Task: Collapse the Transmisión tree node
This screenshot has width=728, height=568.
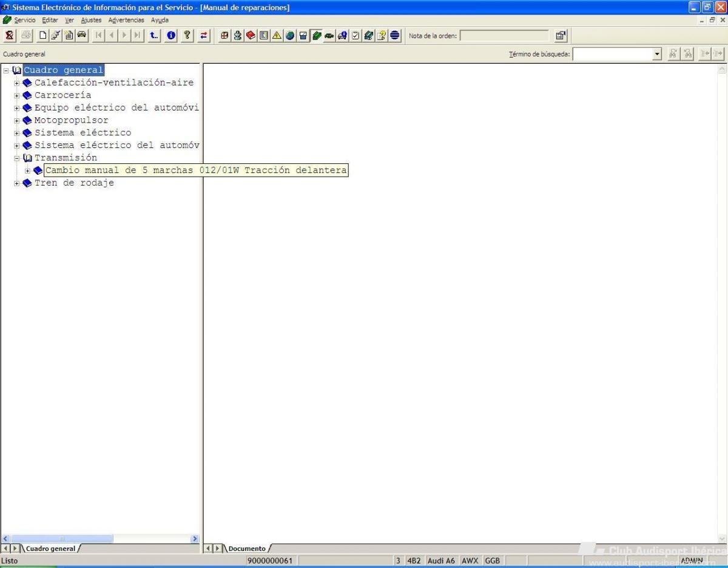Action: [17, 158]
